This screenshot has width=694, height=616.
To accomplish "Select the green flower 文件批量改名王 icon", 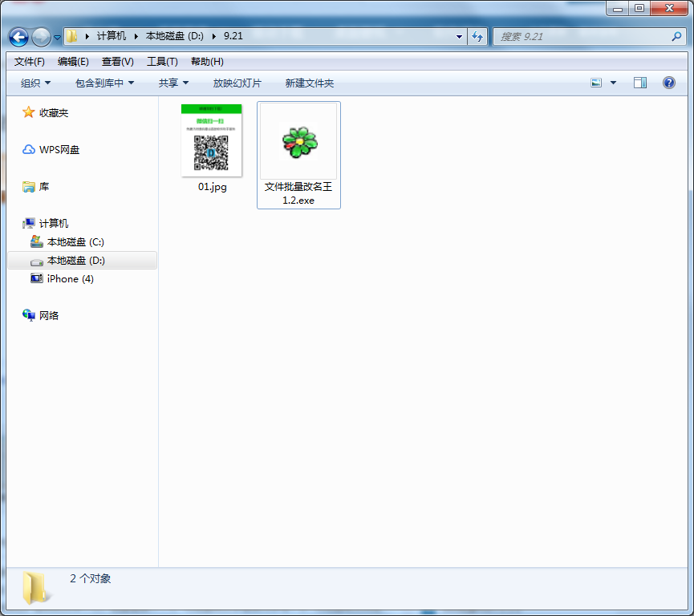I will tap(299, 142).
